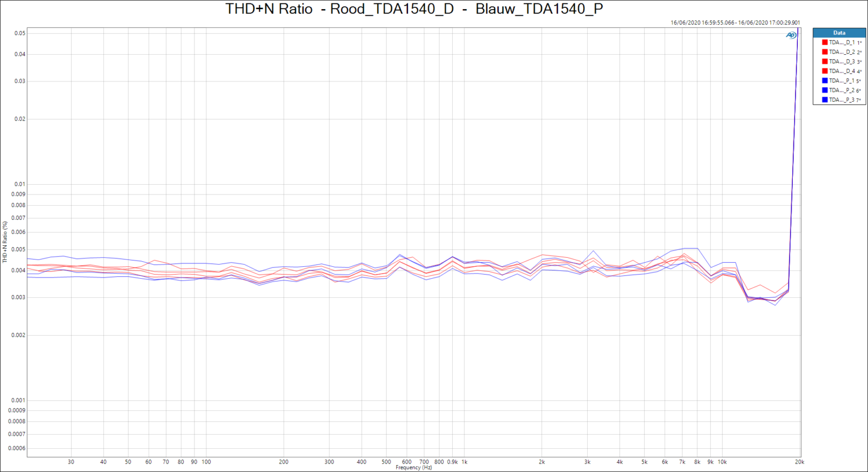Toggle the TDA..._P_1 curve in the legend
Viewport: 868px width, 472px height.
click(842, 80)
